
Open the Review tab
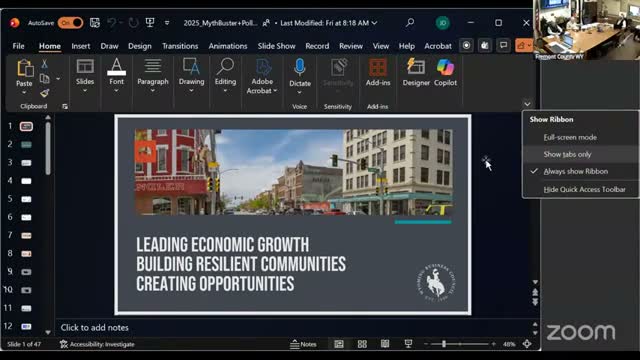pyautogui.click(x=351, y=46)
